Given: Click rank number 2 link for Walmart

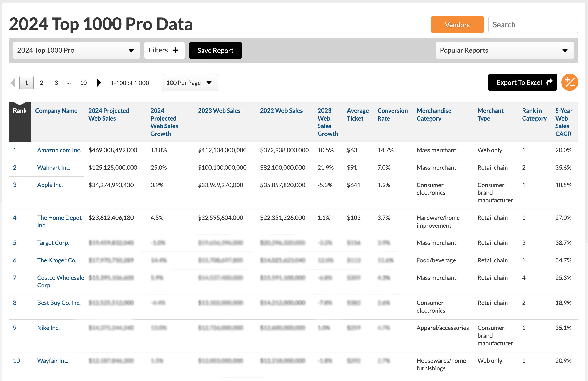Looking at the screenshot, I should click(x=15, y=168).
